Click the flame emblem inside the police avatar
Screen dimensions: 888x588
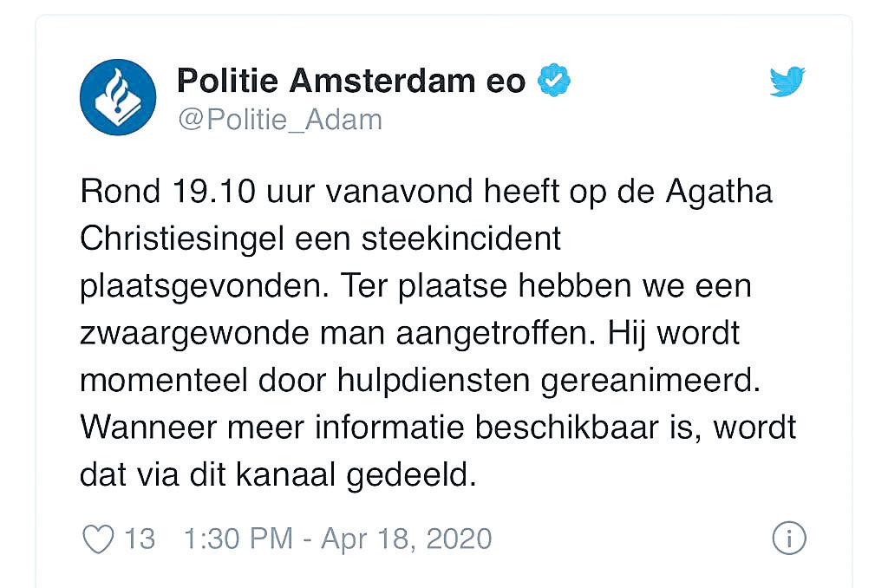[x=117, y=91]
